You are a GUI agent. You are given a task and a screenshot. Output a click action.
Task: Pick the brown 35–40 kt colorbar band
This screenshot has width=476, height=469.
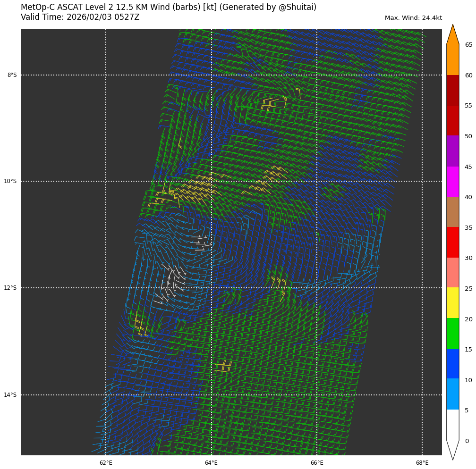[452, 212]
